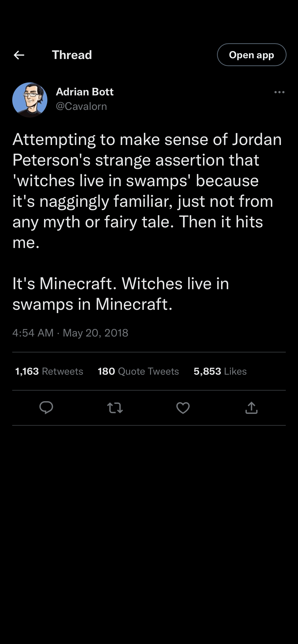See who gave the 5,853 Likes
This screenshot has width=298, height=644.
pyautogui.click(x=220, y=371)
